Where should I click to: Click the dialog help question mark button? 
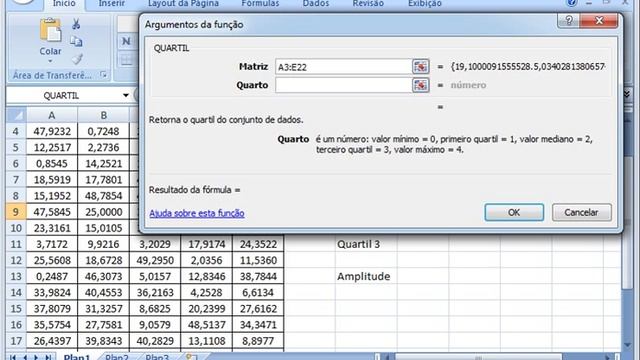(x=569, y=20)
